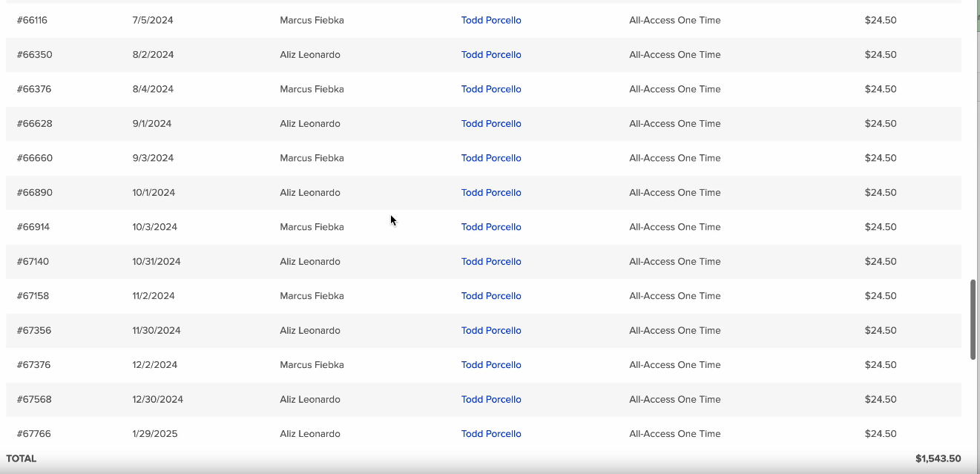The height and width of the screenshot is (474, 980).
Task: Click Aliz Leonardo in the 1/29/2025 row
Action: coord(310,434)
